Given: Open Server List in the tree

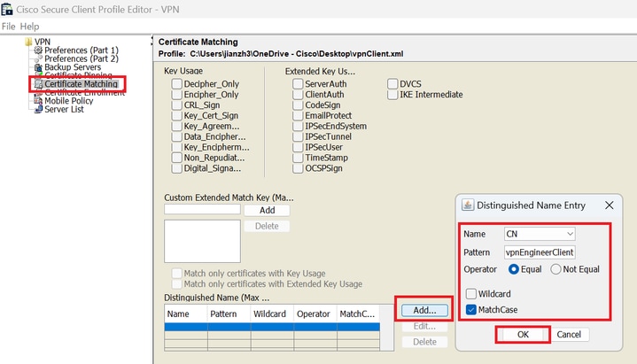Looking at the screenshot, I should point(64,109).
